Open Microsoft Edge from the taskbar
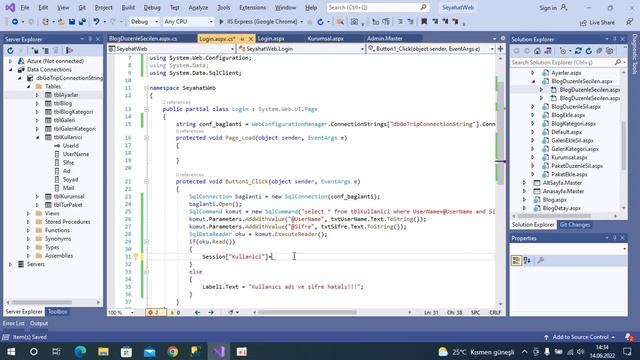Viewport: 640px width, 360px height. (x=80, y=351)
